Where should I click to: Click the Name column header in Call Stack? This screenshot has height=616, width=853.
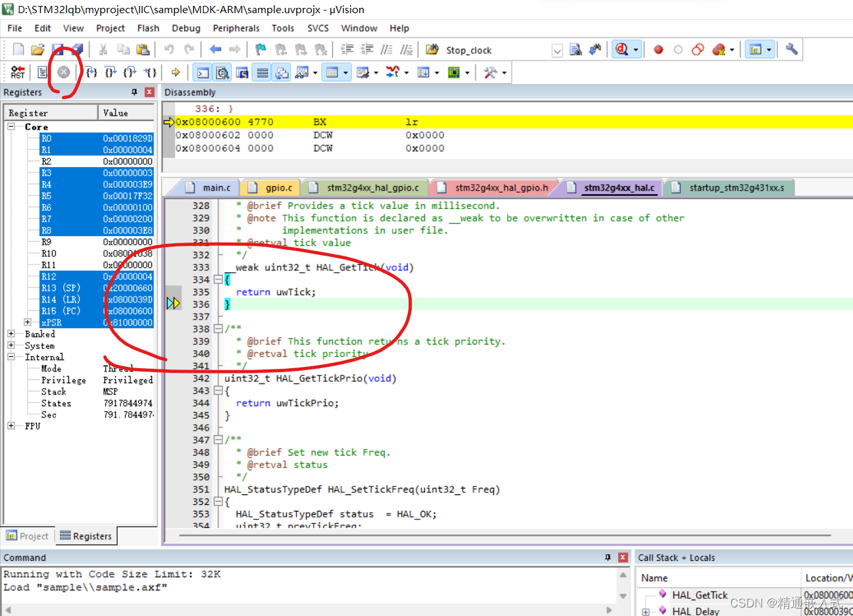719,578
